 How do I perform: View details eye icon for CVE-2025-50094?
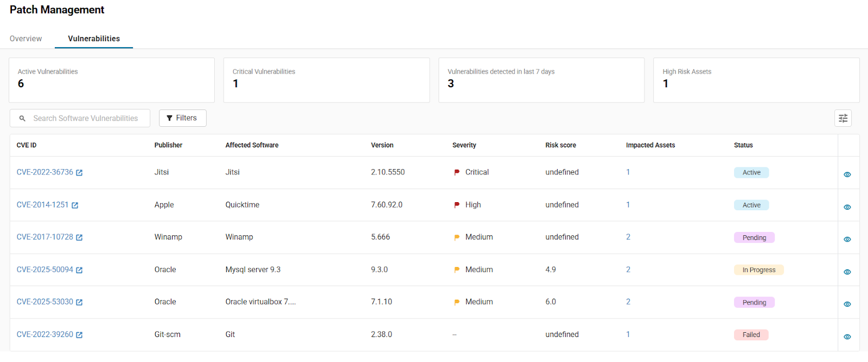coord(847,271)
